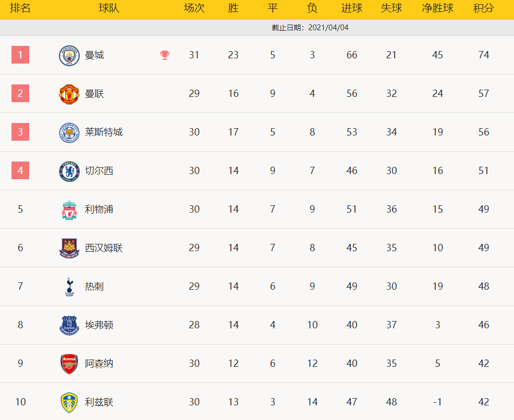Click the Arsenal club crest
Viewport: 514px width, 420px height.
69,364
